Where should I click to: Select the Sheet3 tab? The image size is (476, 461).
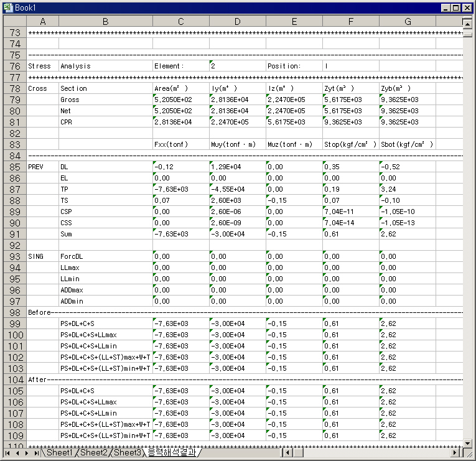[x=128, y=453]
